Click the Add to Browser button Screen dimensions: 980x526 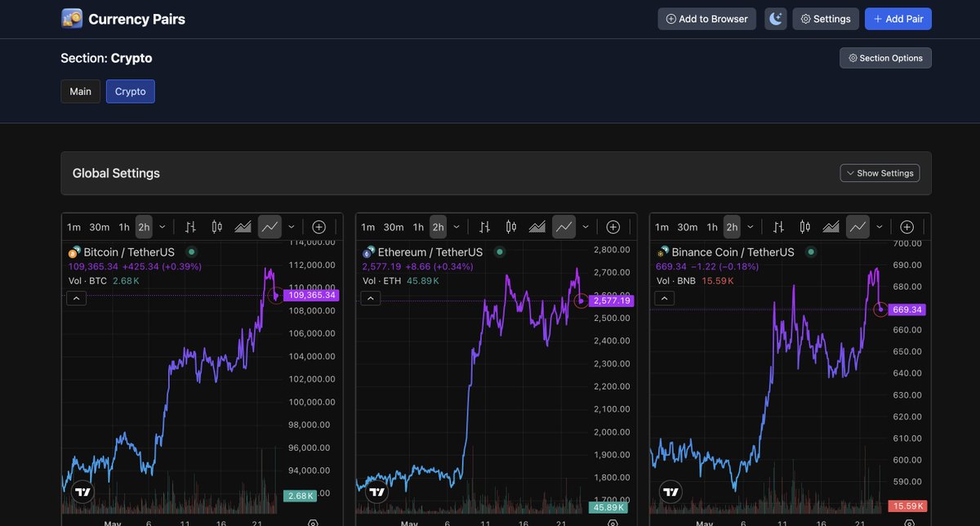pyautogui.click(x=707, y=19)
